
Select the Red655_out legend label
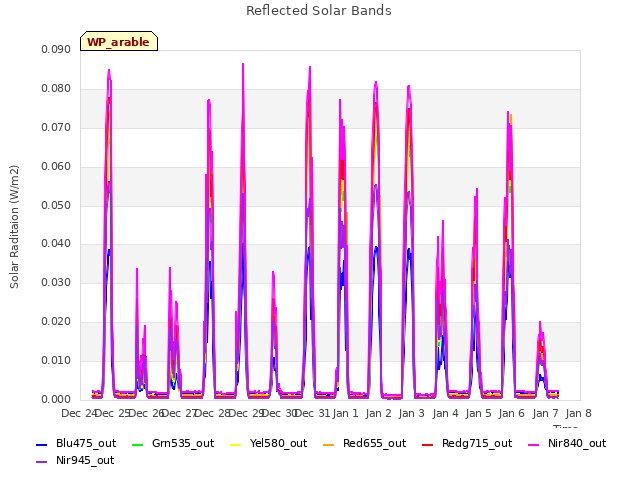374,443
